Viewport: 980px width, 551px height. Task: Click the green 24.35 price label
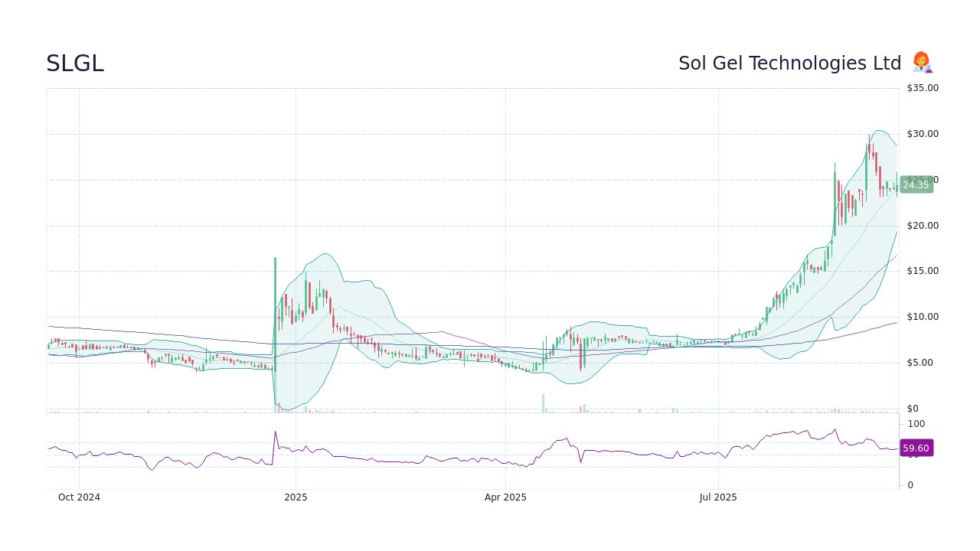tap(916, 184)
